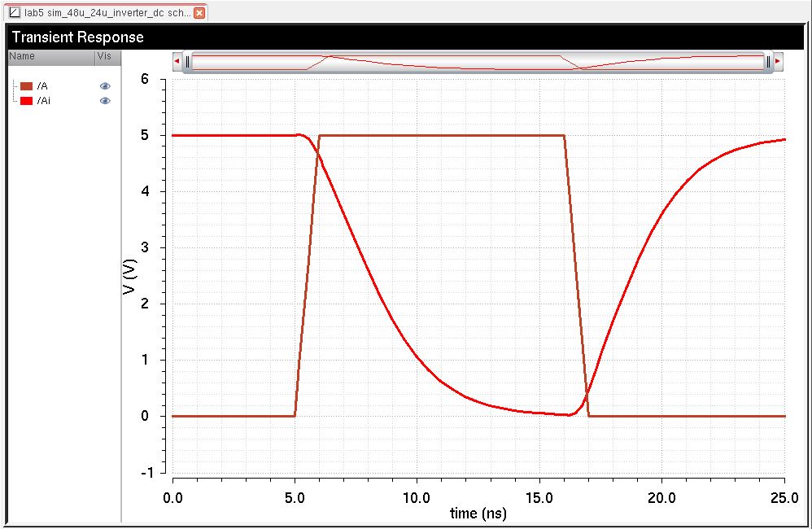Click the Vis column header
Viewport: 812px width, 529px height.
pos(104,57)
